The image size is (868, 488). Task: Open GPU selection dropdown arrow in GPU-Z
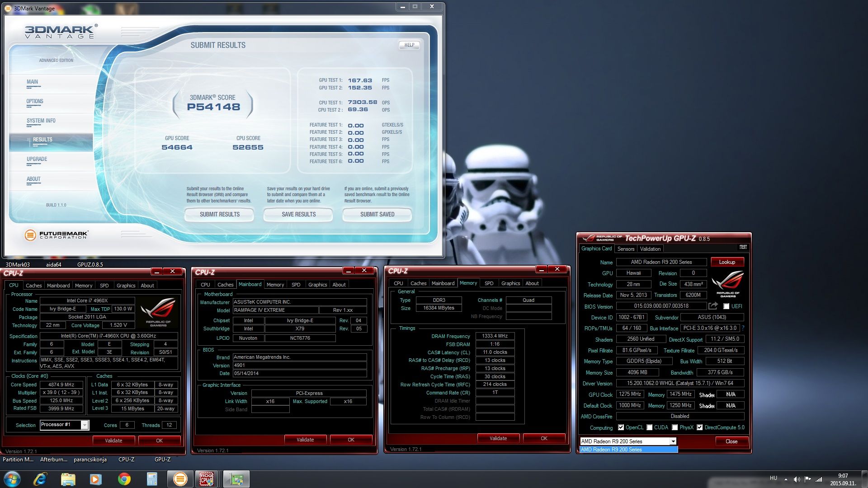(x=673, y=441)
